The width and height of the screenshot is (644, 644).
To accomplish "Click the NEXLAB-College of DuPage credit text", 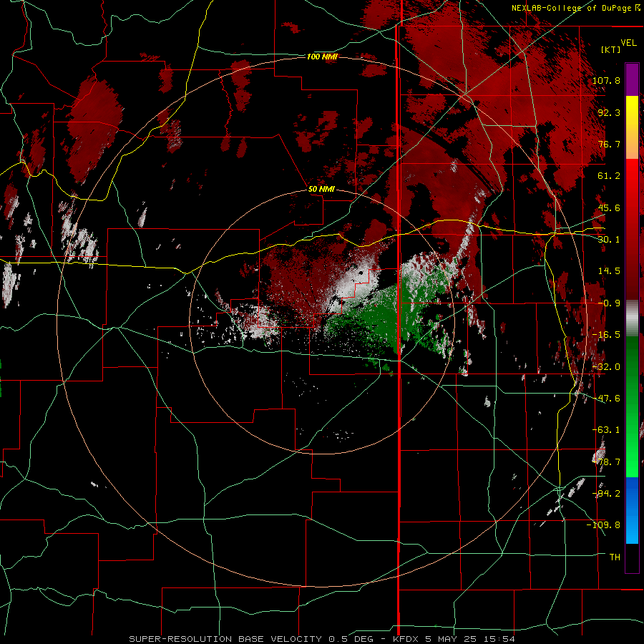I will click(575, 8).
